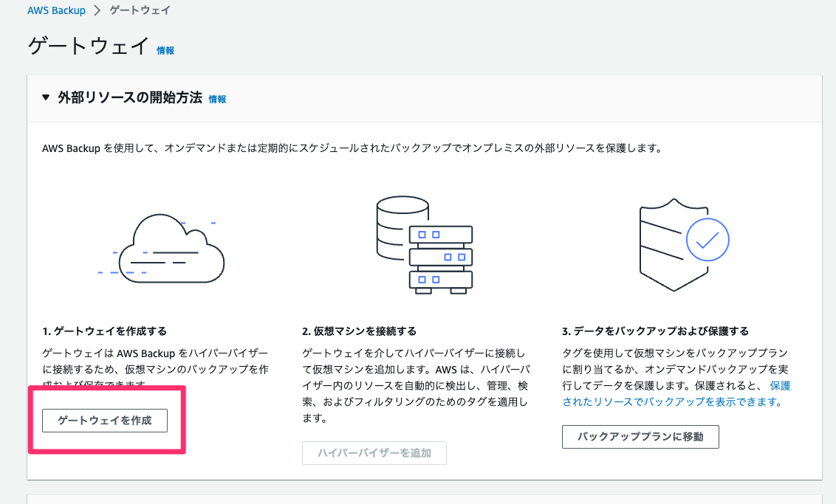Click the ゲートウェイを作成 button
Screen dimensions: 836x504
pyautogui.click(x=104, y=420)
